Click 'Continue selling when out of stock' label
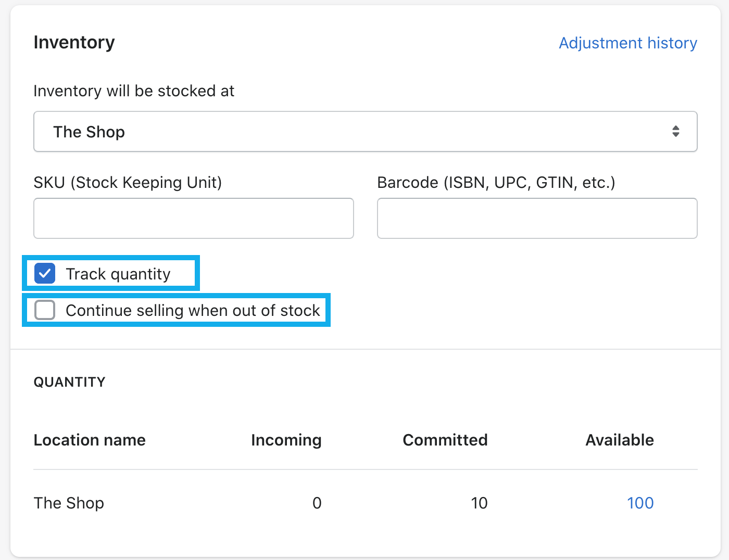729x560 pixels. pos(193,311)
